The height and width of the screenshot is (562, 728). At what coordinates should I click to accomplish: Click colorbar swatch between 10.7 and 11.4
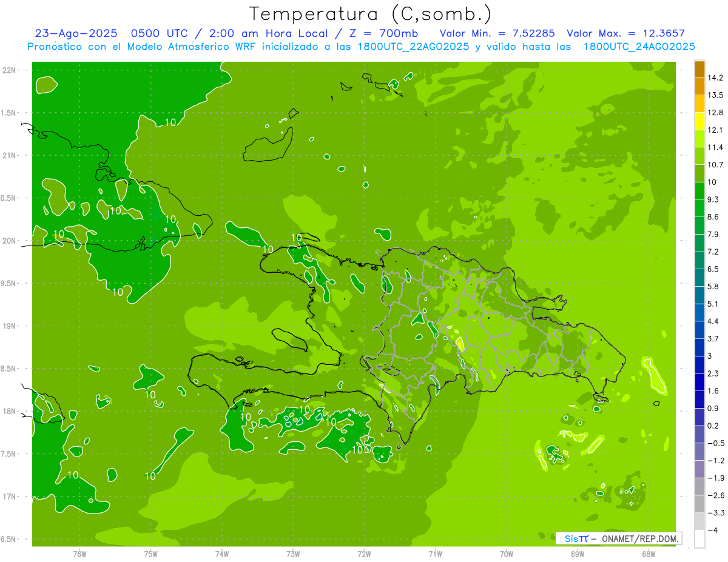tap(699, 156)
